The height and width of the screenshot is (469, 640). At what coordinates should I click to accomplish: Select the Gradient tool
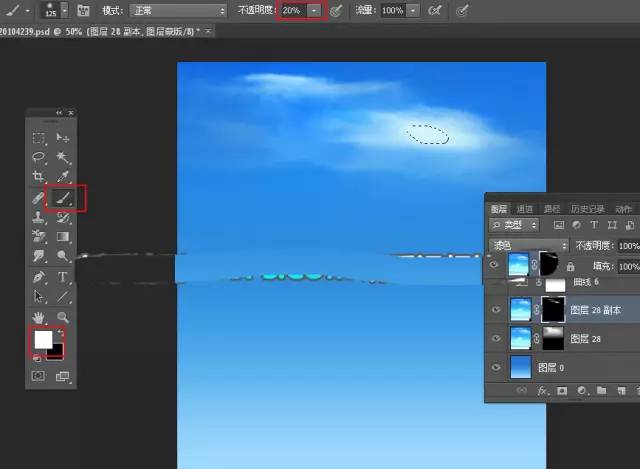coord(63,237)
